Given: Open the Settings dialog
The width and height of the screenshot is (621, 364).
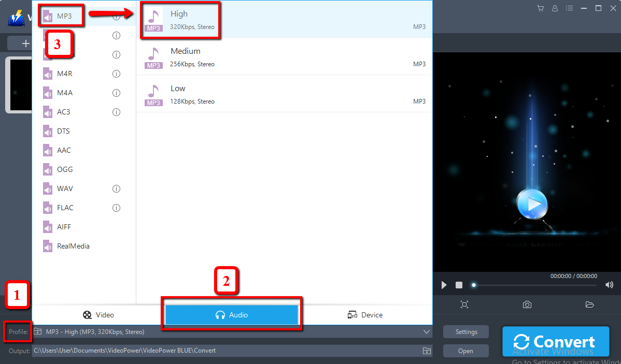Looking at the screenshot, I should click(465, 331).
